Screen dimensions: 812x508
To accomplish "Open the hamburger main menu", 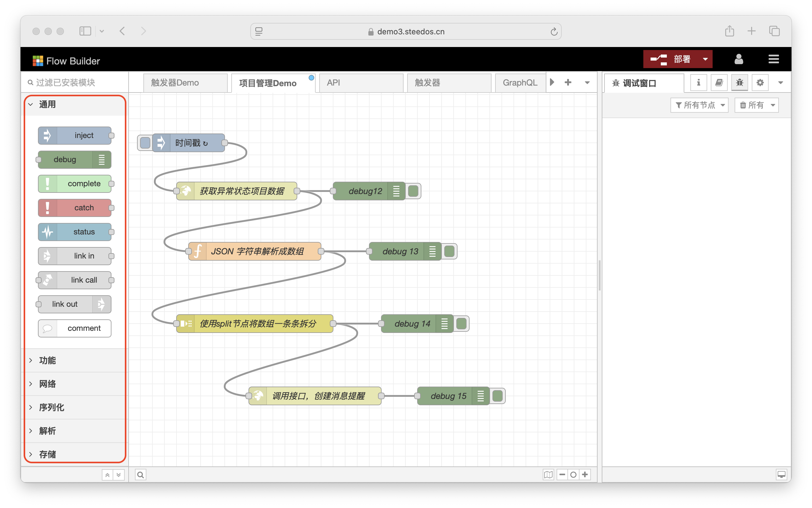I will tap(774, 59).
